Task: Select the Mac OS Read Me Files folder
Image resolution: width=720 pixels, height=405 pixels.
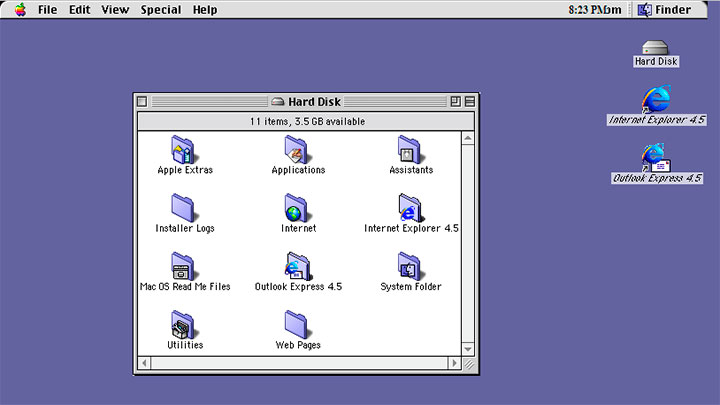Action: pyautogui.click(x=183, y=266)
